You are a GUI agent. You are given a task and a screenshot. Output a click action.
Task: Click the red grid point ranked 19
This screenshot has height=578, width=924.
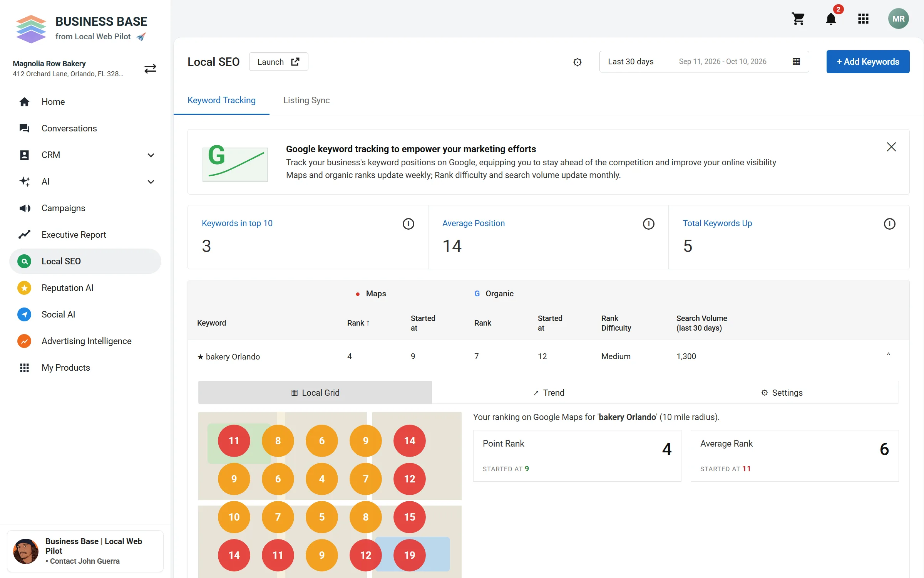(x=410, y=555)
